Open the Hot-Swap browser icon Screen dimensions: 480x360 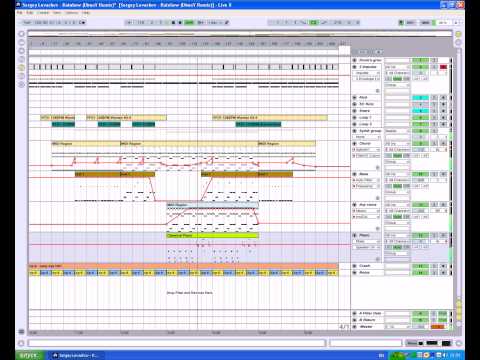(21, 85)
